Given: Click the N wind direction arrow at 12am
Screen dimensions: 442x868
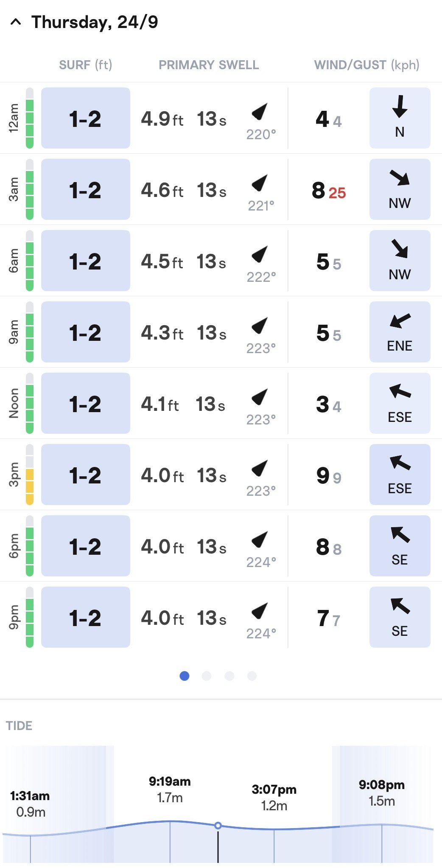Looking at the screenshot, I should coord(400,107).
